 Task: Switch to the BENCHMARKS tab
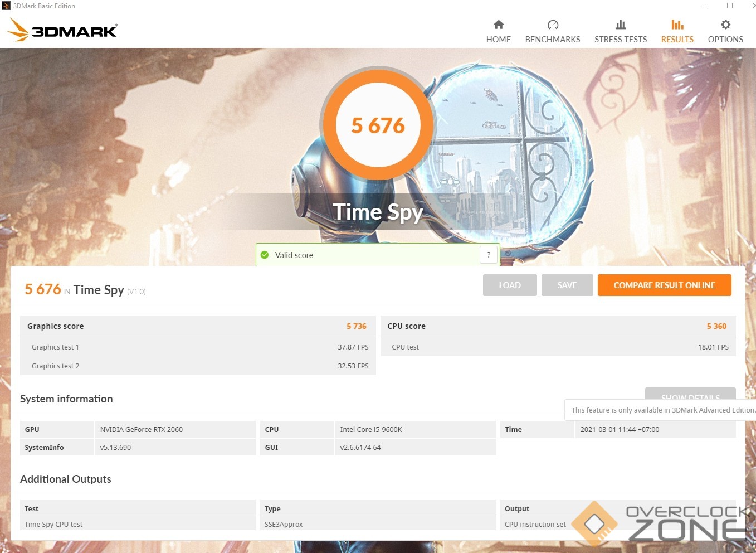point(553,32)
